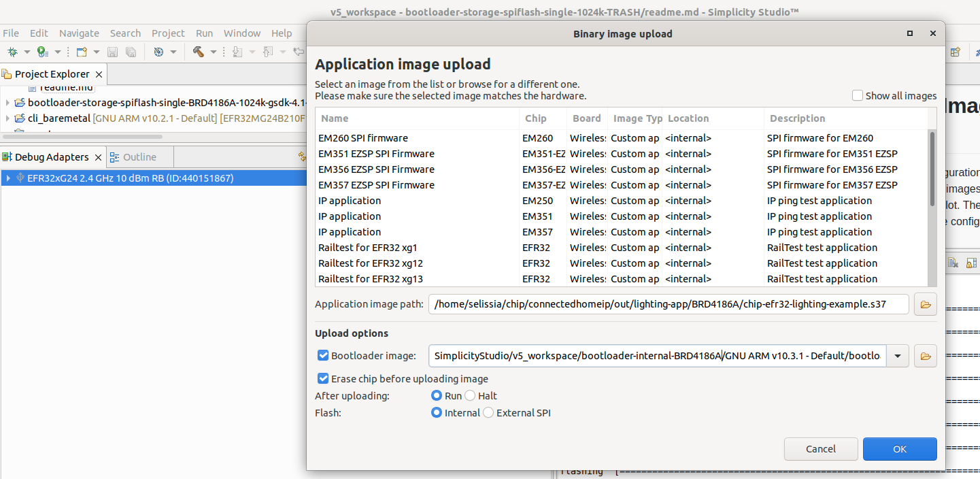Open the Navigate menu

(x=79, y=33)
